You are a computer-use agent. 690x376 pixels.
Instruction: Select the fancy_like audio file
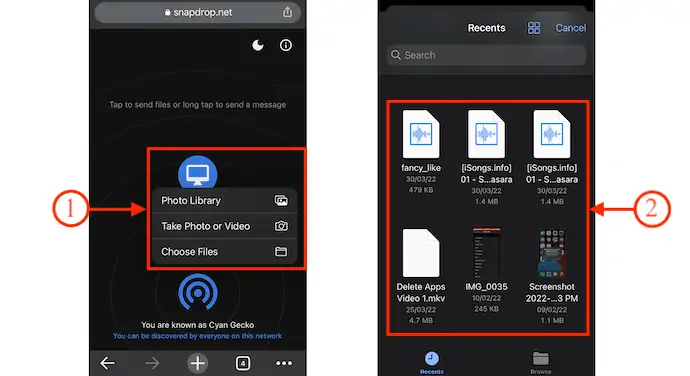click(421, 152)
